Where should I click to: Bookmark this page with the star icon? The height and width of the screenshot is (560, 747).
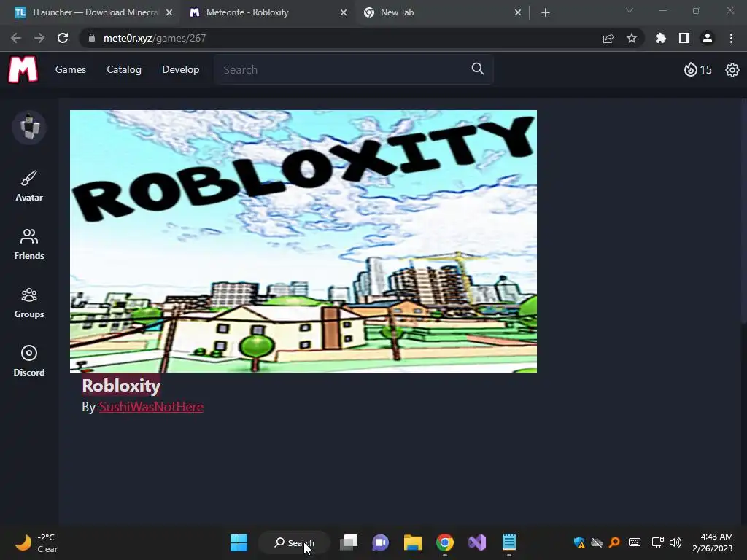pyautogui.click(x=632, y=38)
